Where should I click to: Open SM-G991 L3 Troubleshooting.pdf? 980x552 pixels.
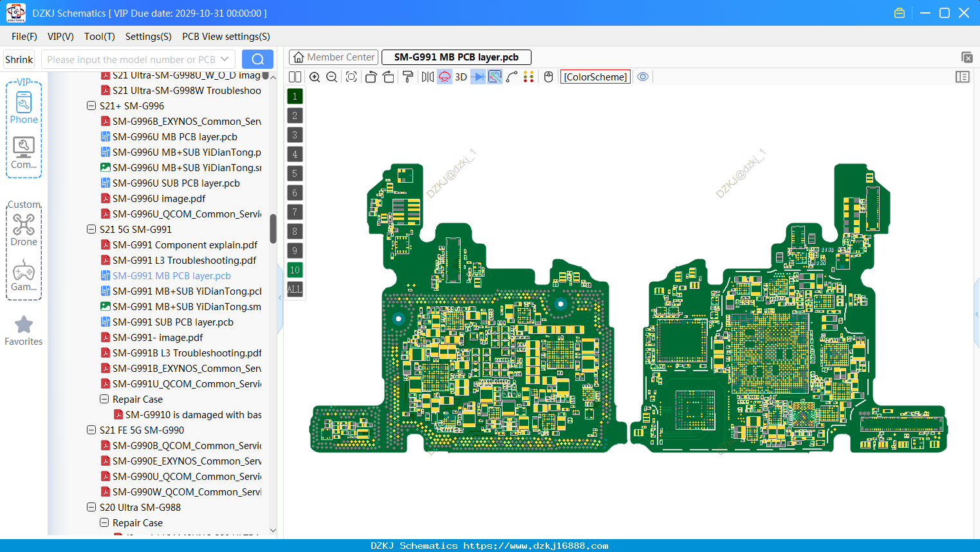pyautogui.click(x=184, y=260)
